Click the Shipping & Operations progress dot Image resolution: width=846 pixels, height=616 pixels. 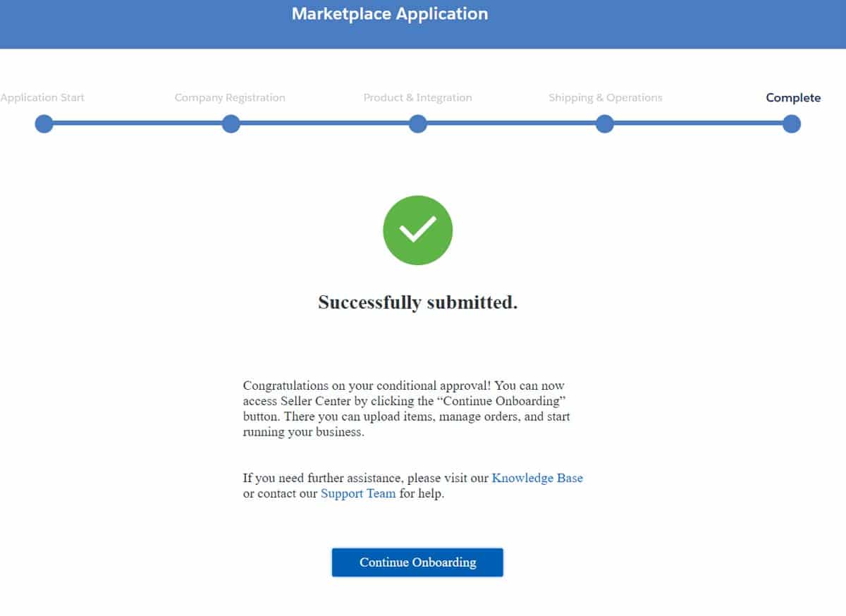[x=604, y=124]
